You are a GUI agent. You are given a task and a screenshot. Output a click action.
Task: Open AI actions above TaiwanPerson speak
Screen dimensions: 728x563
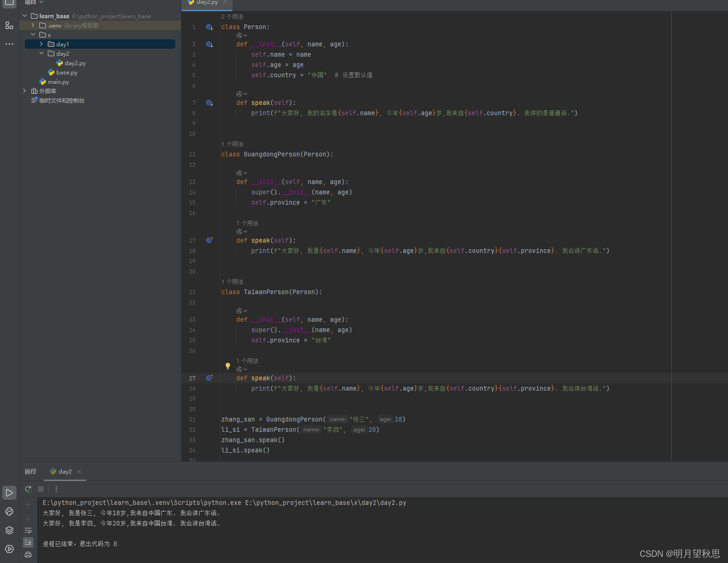pyautogui.click(x=241, y=370)
